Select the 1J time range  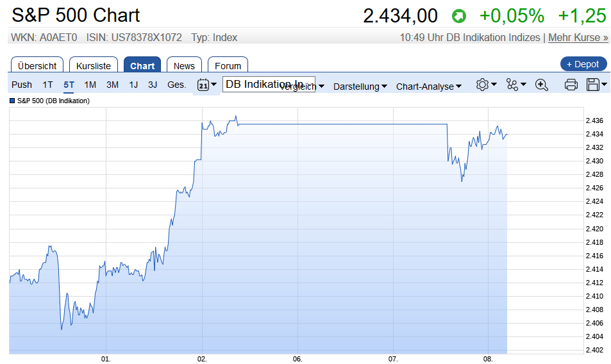pyautogui.click(x=133, y=85)
